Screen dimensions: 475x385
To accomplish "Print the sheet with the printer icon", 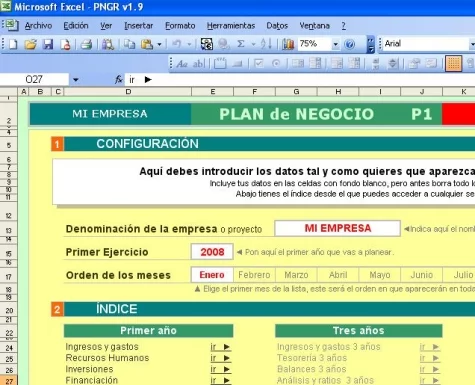I will click(86, 44).
